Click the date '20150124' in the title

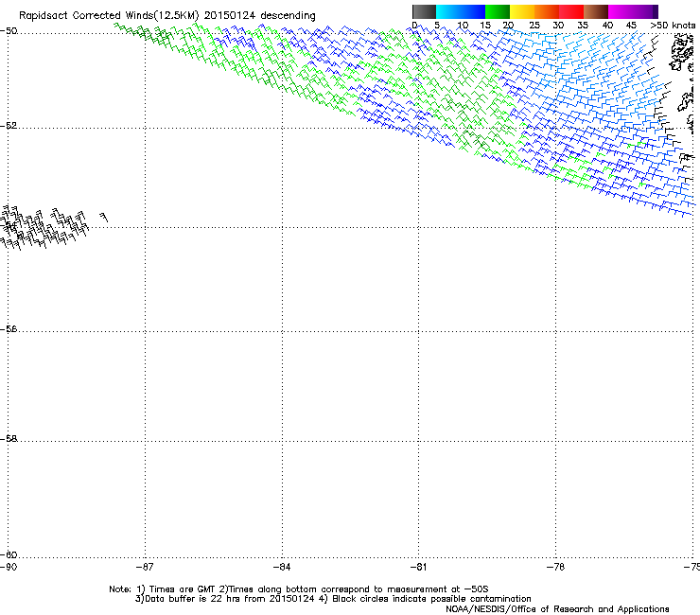coord(231,16)
